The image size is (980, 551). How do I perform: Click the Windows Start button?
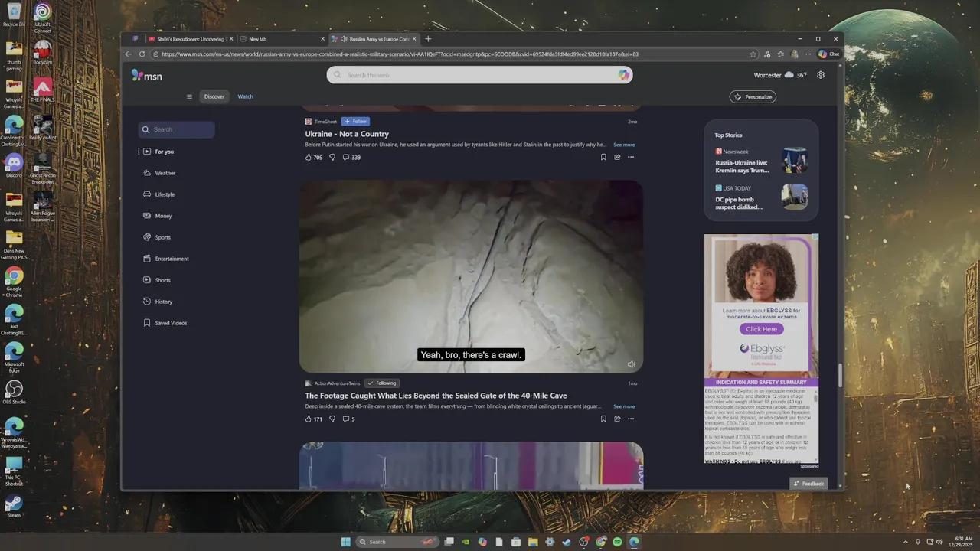(x=346, y=542)
